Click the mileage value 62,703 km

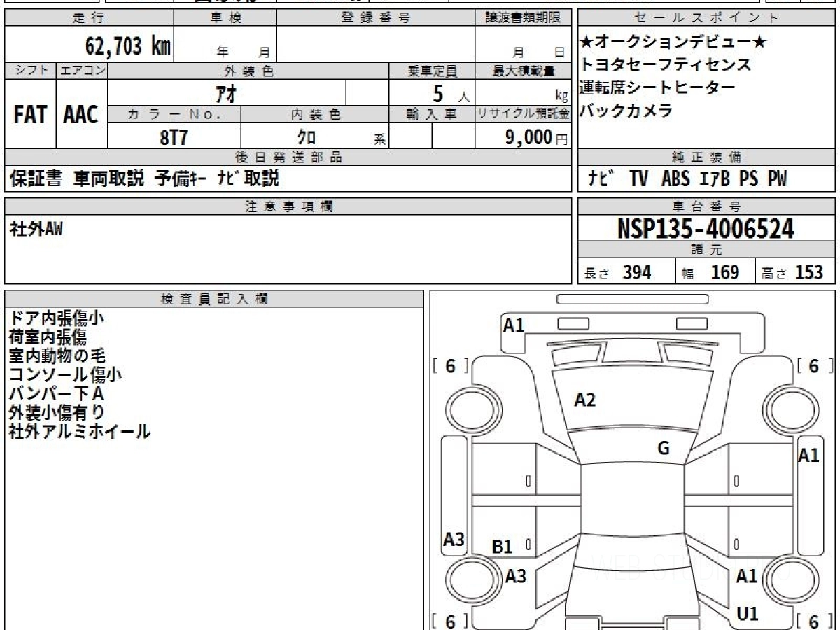[x=127, y=46]
